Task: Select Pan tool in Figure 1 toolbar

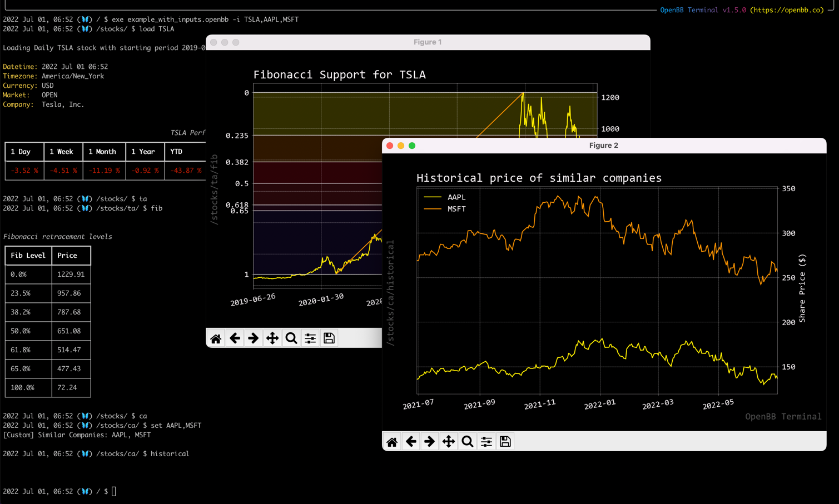Action: (272, 338)
